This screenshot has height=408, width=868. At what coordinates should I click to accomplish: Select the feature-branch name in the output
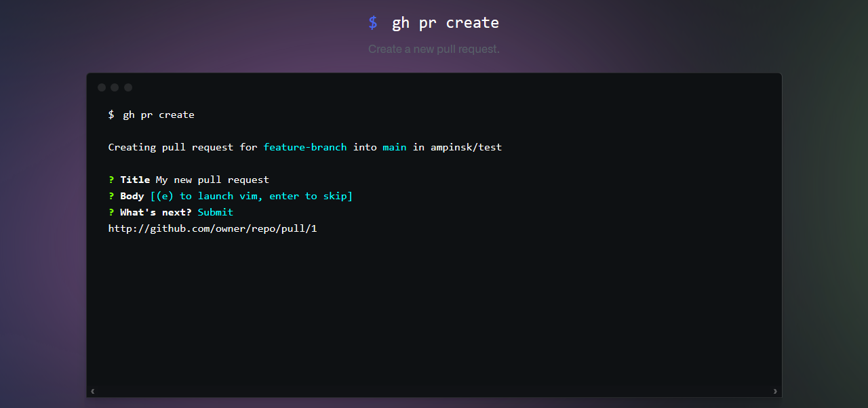coord(305,147)
